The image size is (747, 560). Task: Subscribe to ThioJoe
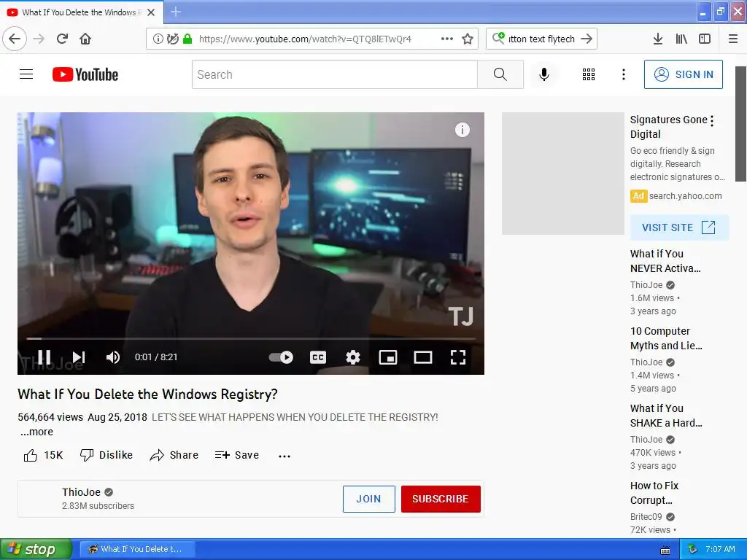(441, 499)
